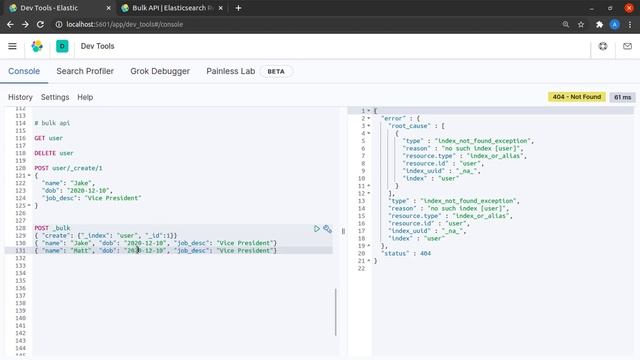The width and height of the screenshot is (640, 360).
Task: Click "index_uuid" : "_na_" on response line 9
Action: click(x=441, y=171)
